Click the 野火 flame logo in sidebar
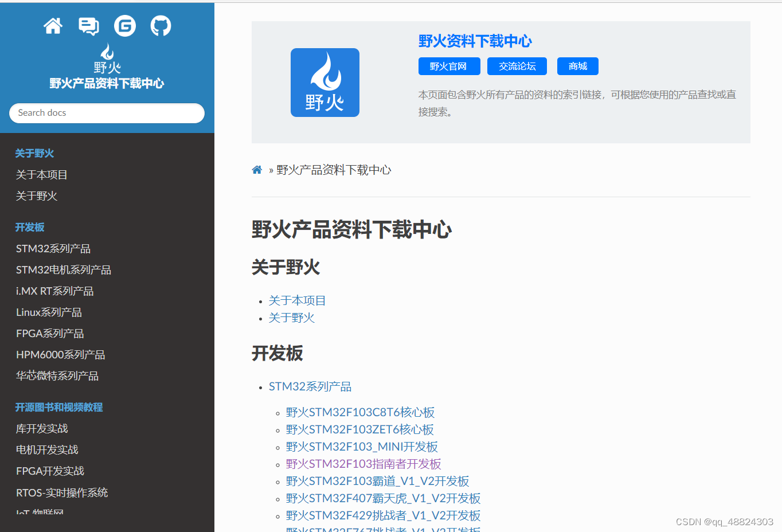 (x=107, y=58)
